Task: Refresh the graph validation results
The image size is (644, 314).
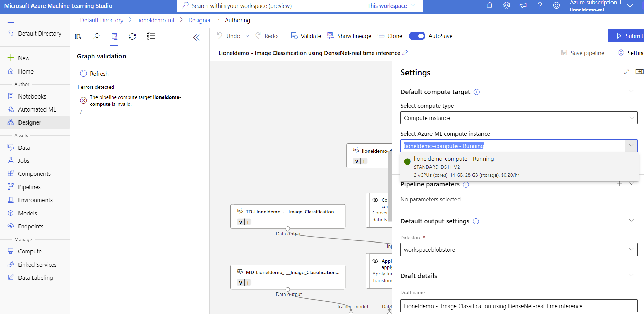Action: coord(94,74)
